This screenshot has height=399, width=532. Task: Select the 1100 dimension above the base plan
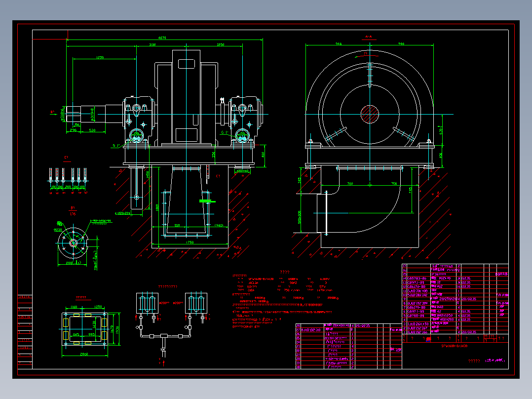click(x=74, y=307)
